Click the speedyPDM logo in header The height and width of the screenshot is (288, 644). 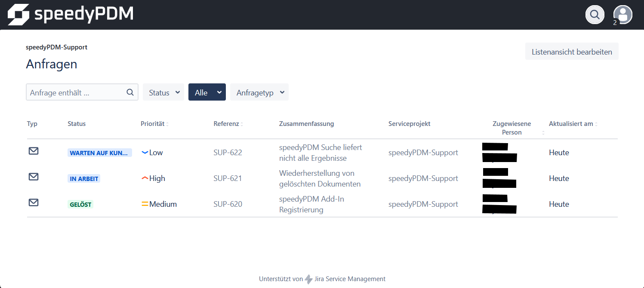[71, 15]
